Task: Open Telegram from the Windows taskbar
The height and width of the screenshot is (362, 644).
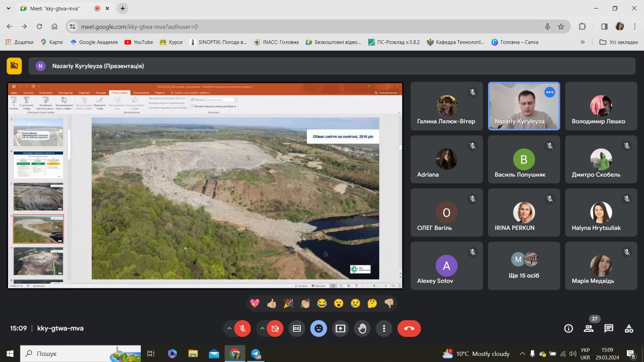Action: 256,353
